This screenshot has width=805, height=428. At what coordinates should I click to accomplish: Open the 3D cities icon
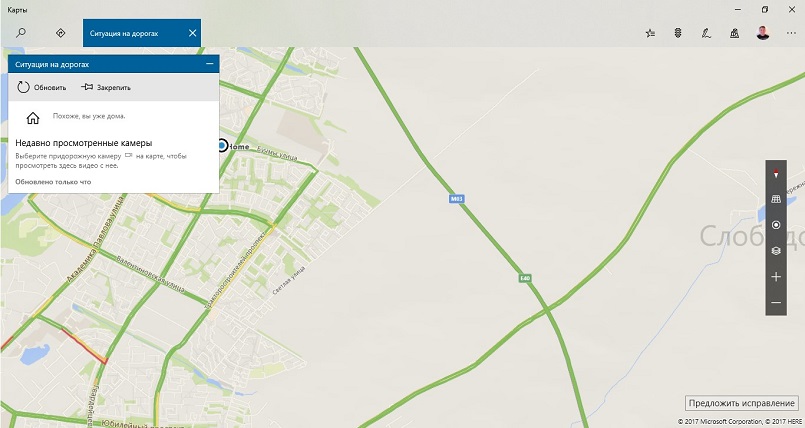(x=735, y=33)
